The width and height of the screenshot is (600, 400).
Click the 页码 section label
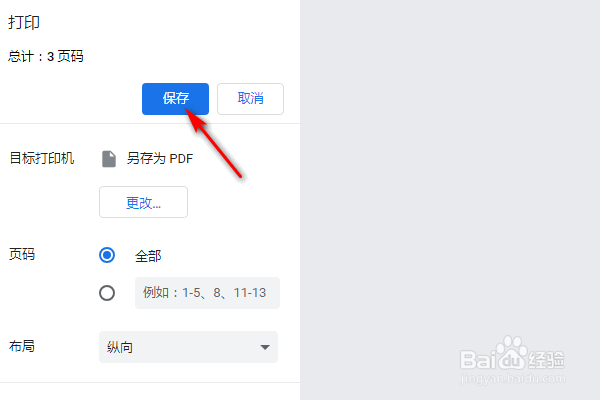[22, 254]
